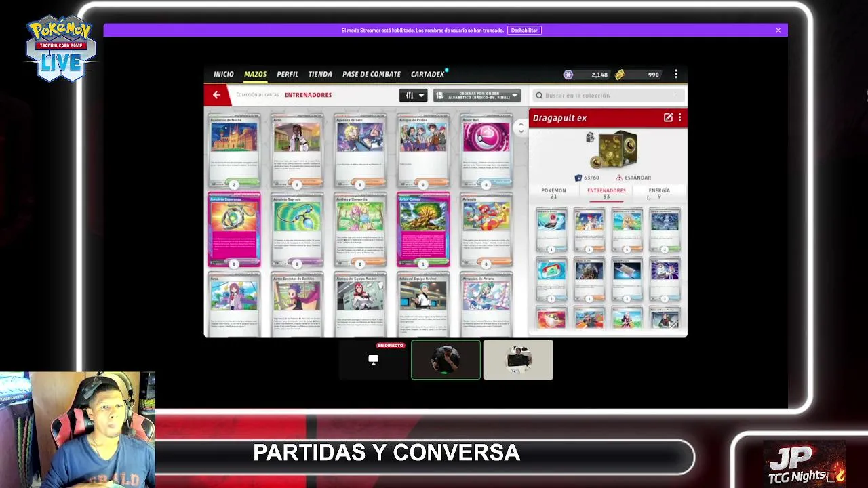Go back with the red arrow button
The image size is (868, 488).
(x=216, y=95)
